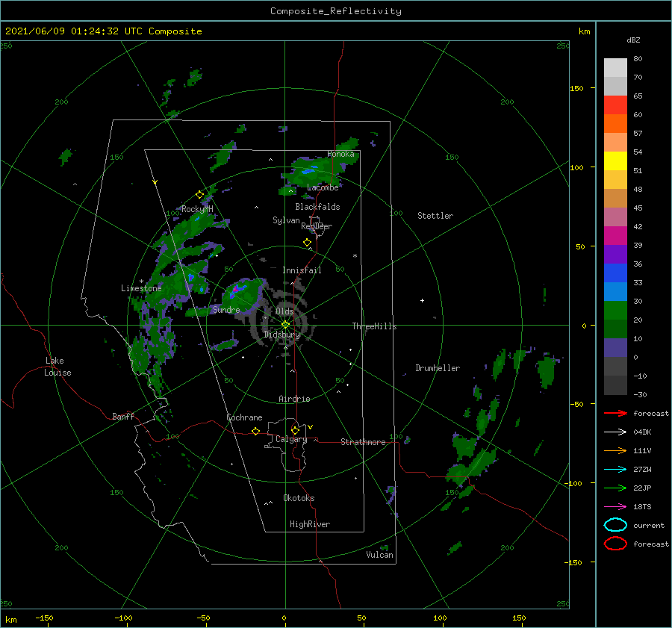Click the Lake Louise label
The width and height of the screenshot is (672, 628).
click(57, 367)
